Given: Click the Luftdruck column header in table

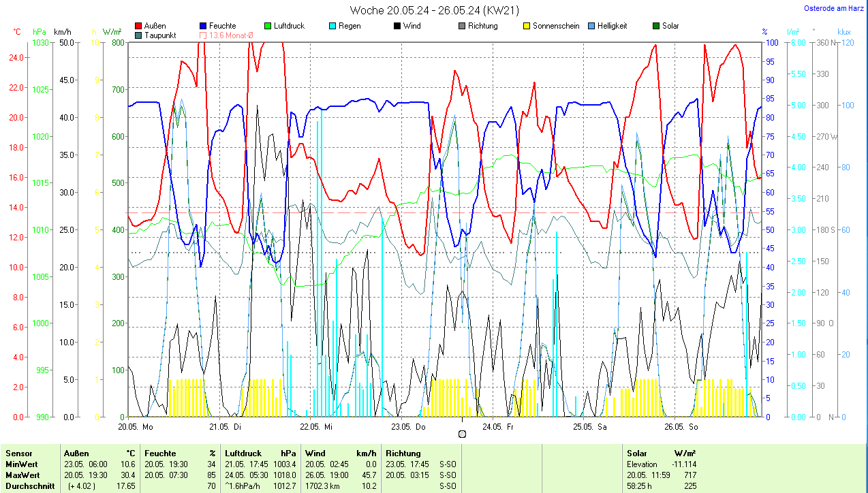Looking at the screenshot, I should pyautogui.click(x=243, y=453).
